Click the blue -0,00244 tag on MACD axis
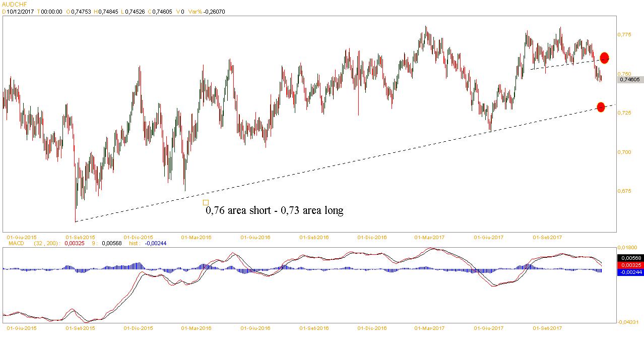The image size is (644, 337). pyautogui.click(x=629, y=272)
